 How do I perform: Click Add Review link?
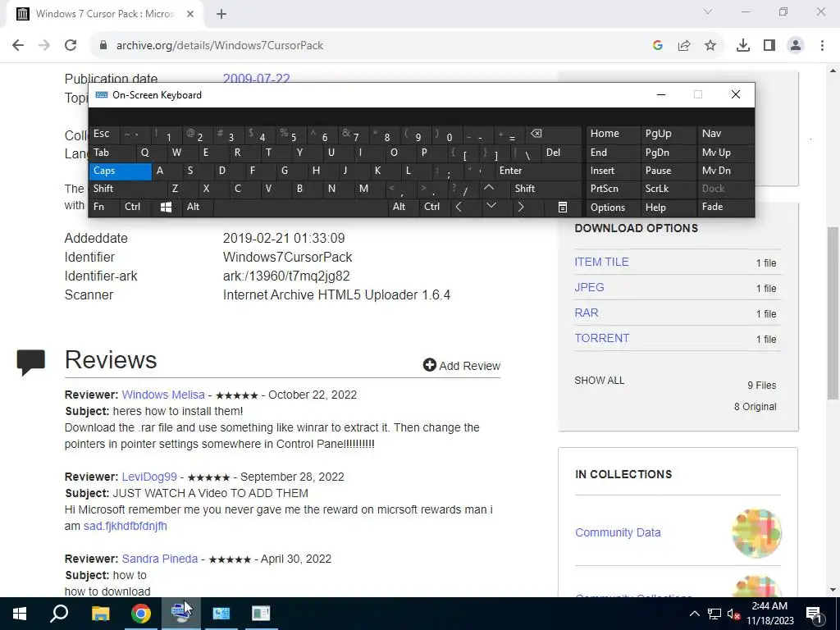click(462, 365)
